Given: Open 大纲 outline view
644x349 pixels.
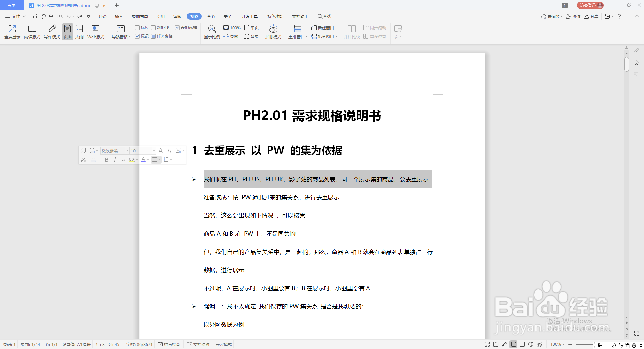Looking at the screenshot, I should pos(79,31).
